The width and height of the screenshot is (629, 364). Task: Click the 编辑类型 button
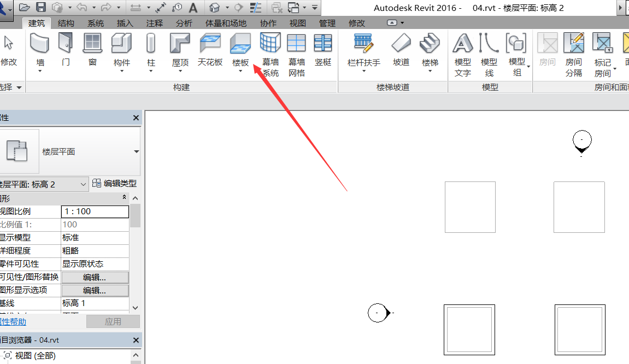[114, 184]
